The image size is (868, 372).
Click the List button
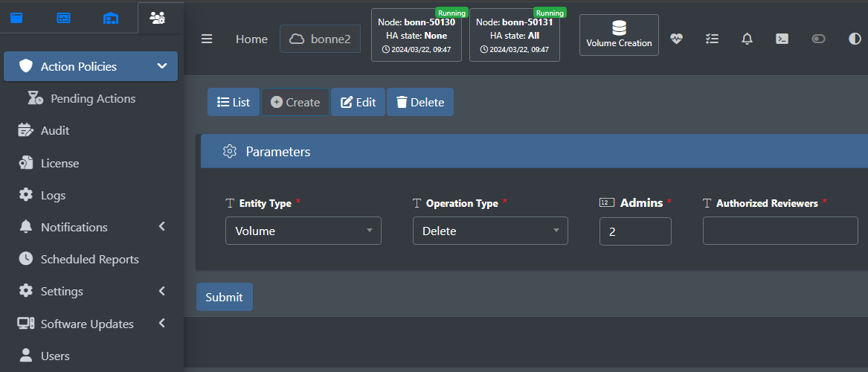point(233,103)
